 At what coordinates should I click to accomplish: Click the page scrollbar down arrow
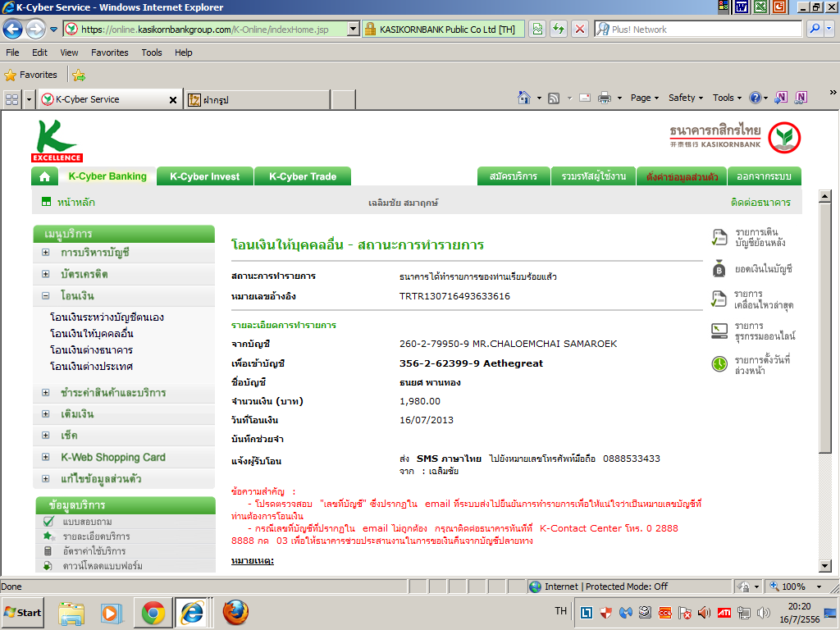pos(825,566)
